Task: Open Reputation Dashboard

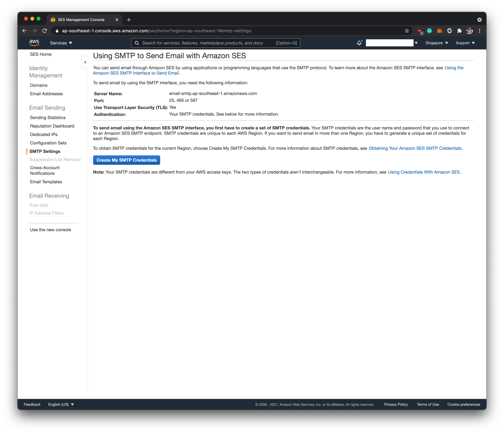Action: (x=52, y=126)
